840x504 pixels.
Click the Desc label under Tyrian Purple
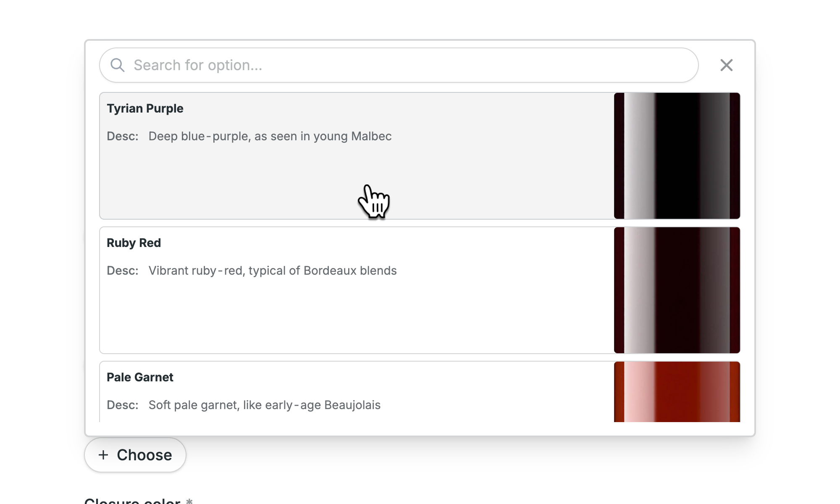tap(123, 136)
